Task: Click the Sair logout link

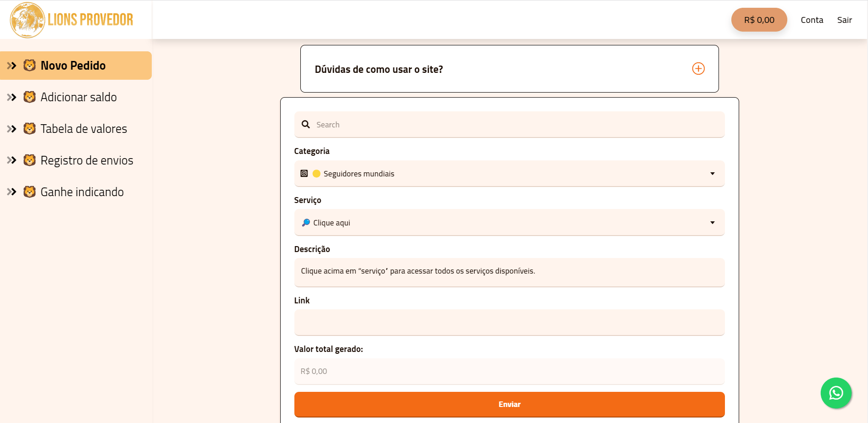Action: click(x=844, y=20)
